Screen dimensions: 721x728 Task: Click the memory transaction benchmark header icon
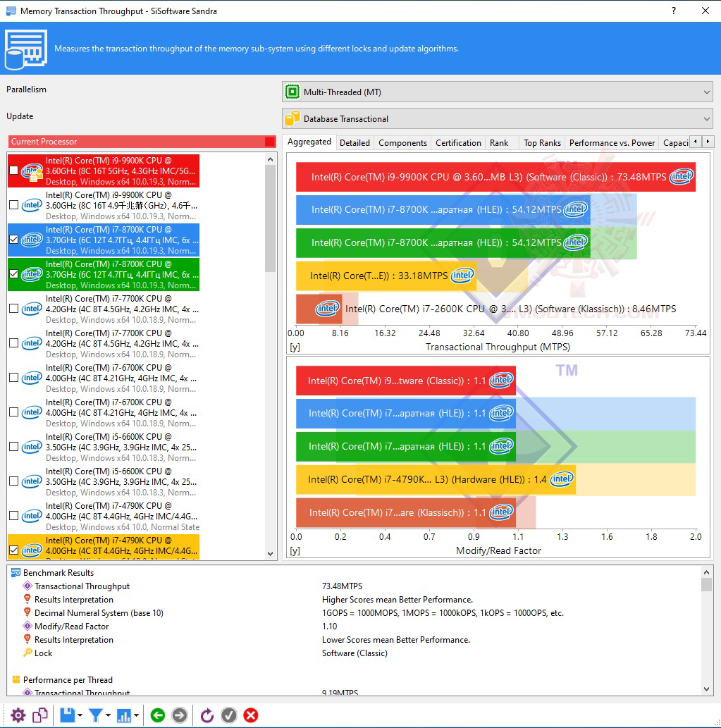tap(26, 49)
